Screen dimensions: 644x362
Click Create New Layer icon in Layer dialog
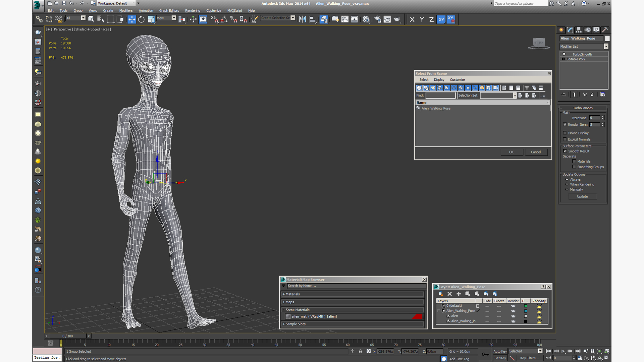point(441,294)
